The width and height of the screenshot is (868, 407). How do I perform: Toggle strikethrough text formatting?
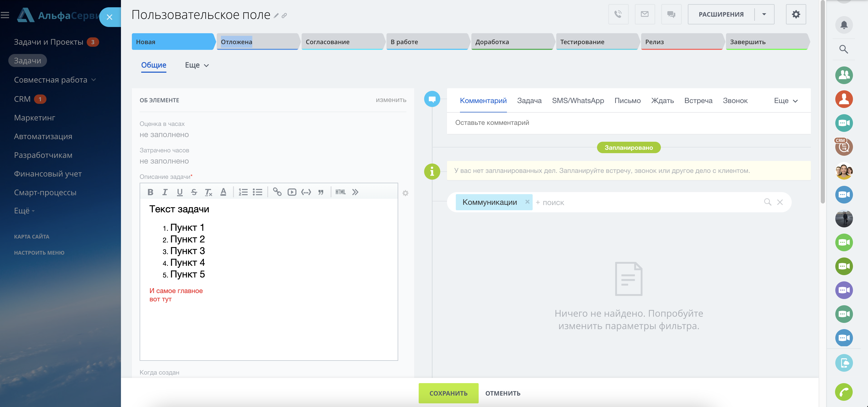(194, 192)
